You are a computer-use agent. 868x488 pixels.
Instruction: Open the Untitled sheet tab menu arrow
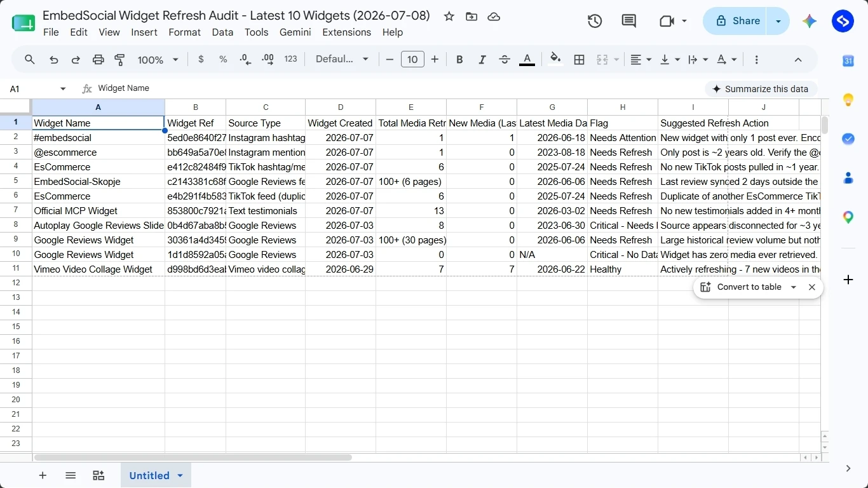point(180,475)
